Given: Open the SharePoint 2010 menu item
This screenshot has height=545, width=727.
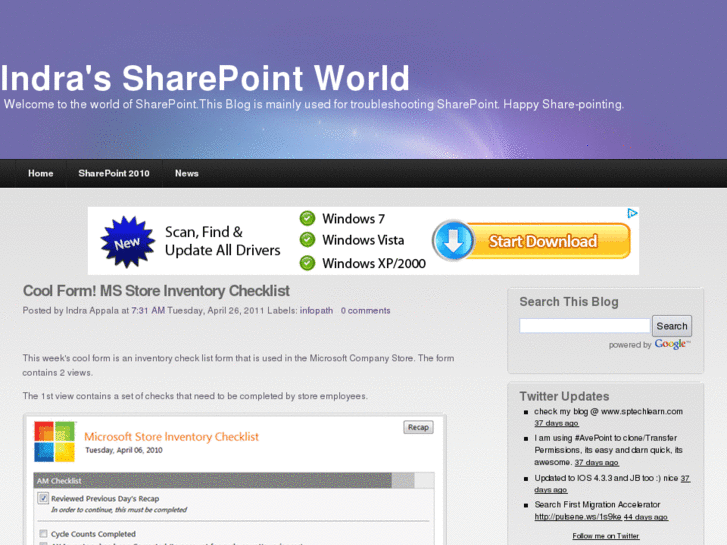Looking at the screenshot, I should click(x=114, y=173).
